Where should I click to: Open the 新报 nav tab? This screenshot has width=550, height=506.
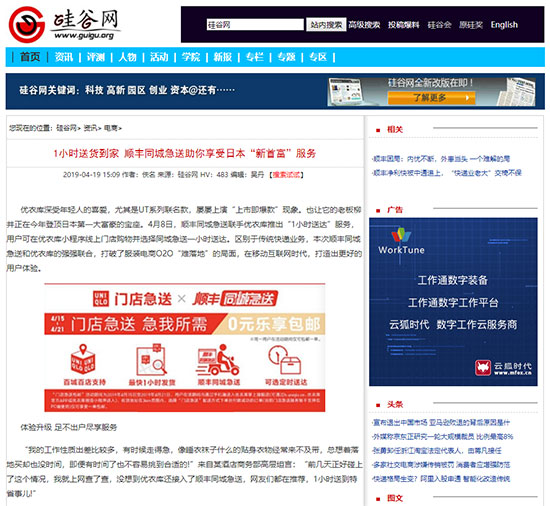point(223,57)
